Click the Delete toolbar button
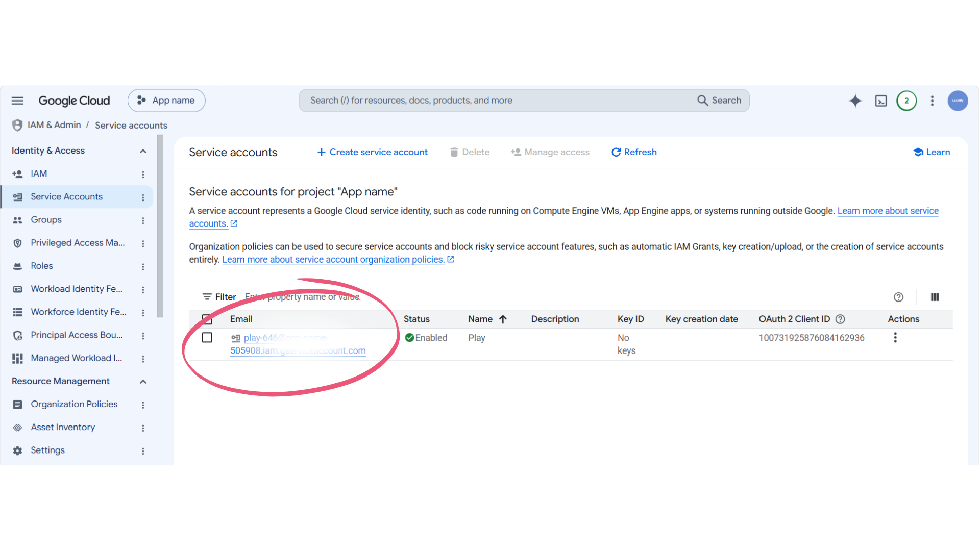Image resolution: width=980 pixels, height=551 pixels. click(x=470, y=152)
